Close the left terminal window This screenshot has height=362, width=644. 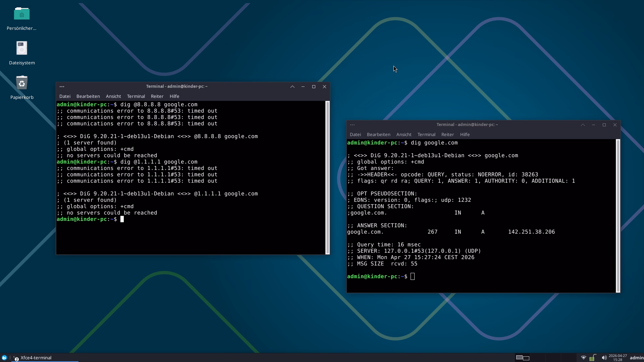point(324,86)
